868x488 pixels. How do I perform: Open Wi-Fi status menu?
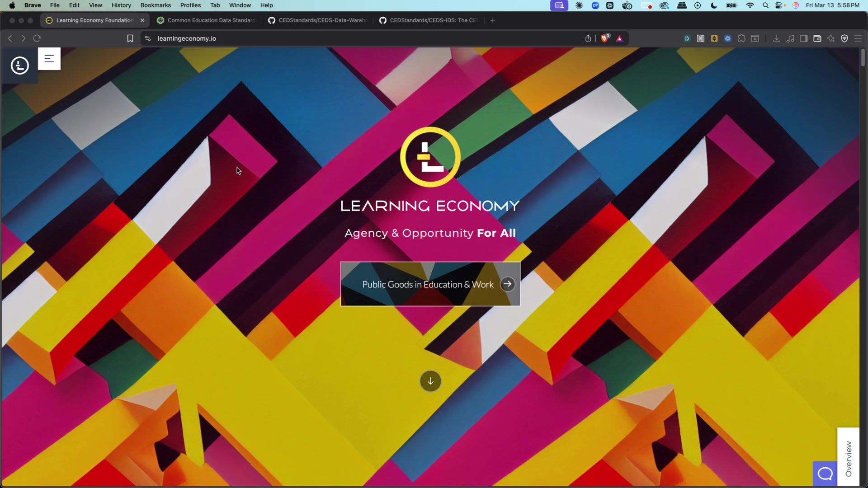pos(750,5)
